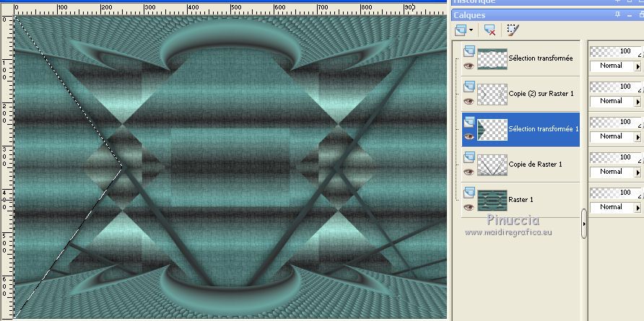The width and height of the screenshot is (644, 321).
Task: Open blend mode dropdown for Sélection transformée
Action: [638, 66]
